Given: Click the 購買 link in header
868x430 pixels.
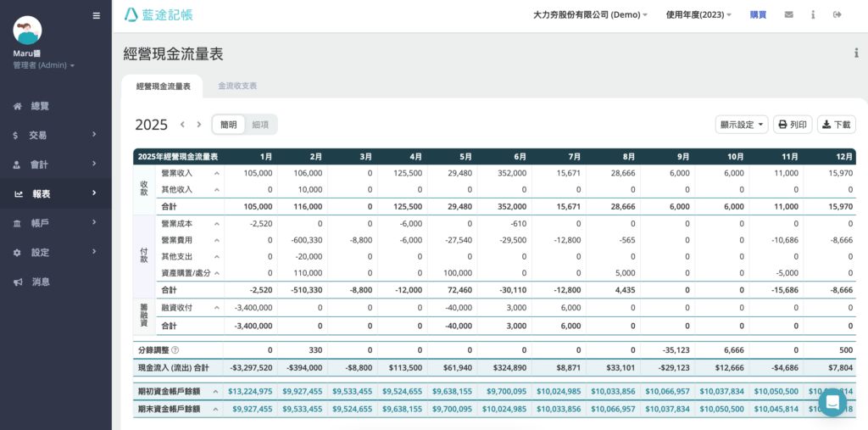Looking at the screenshot, I should (759, 14).
